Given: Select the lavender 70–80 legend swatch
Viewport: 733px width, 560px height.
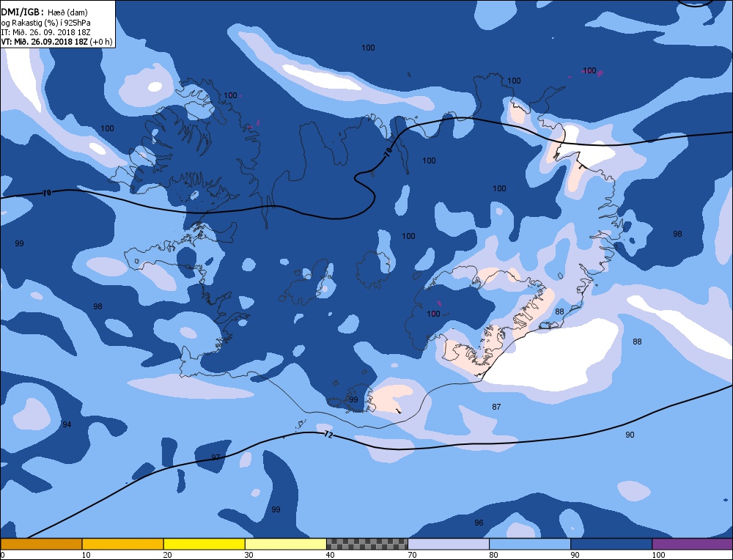Looking at the screenshot, I should (x=449, y=544).
